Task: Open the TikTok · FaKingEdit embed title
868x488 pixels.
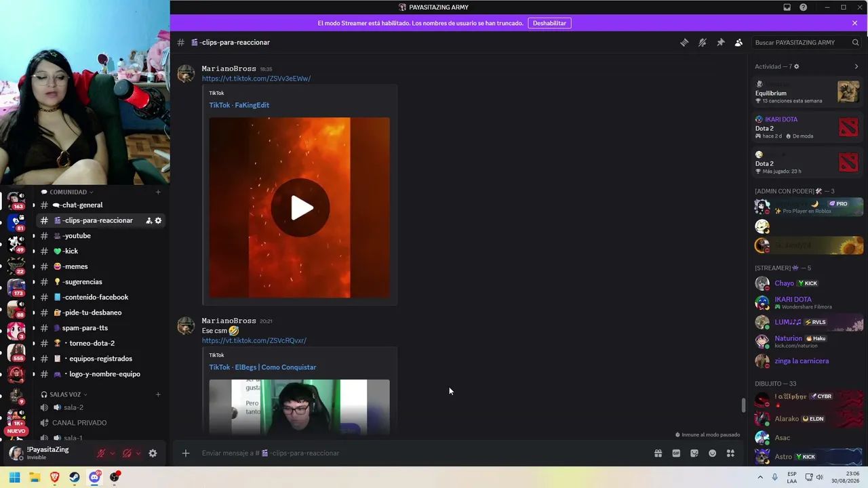Action: click(x=239, y=105)
